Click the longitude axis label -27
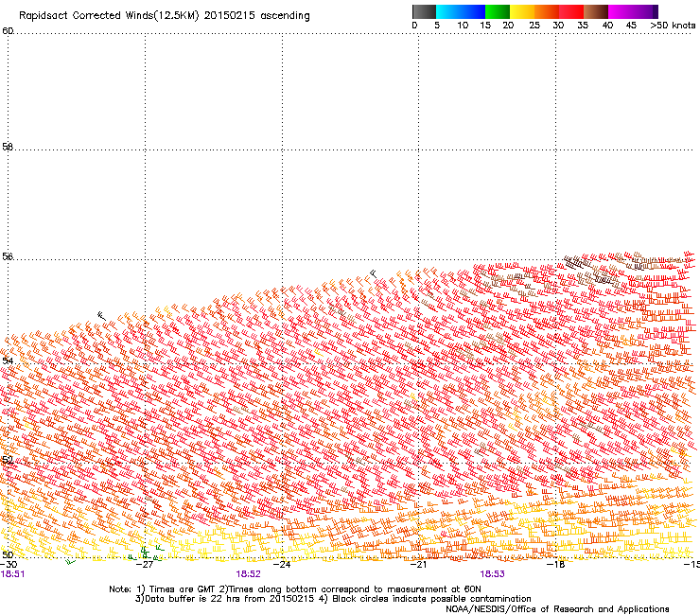 click(x=145, y=565)
